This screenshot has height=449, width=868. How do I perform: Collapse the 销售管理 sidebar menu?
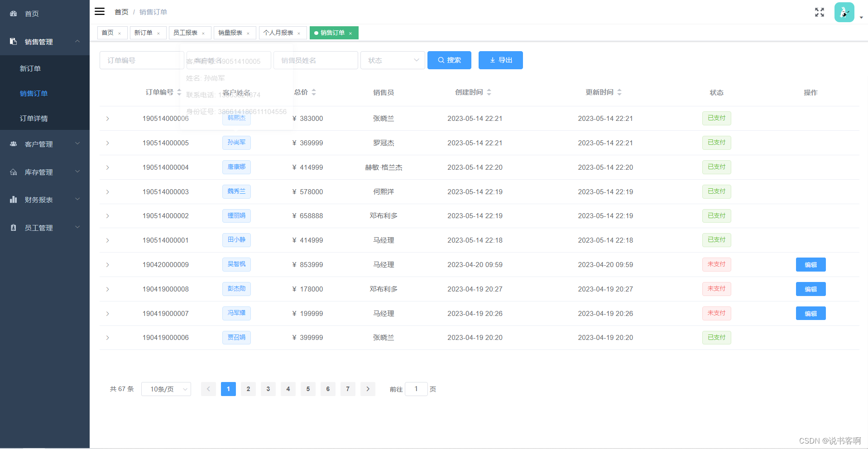tap(77, 41)
